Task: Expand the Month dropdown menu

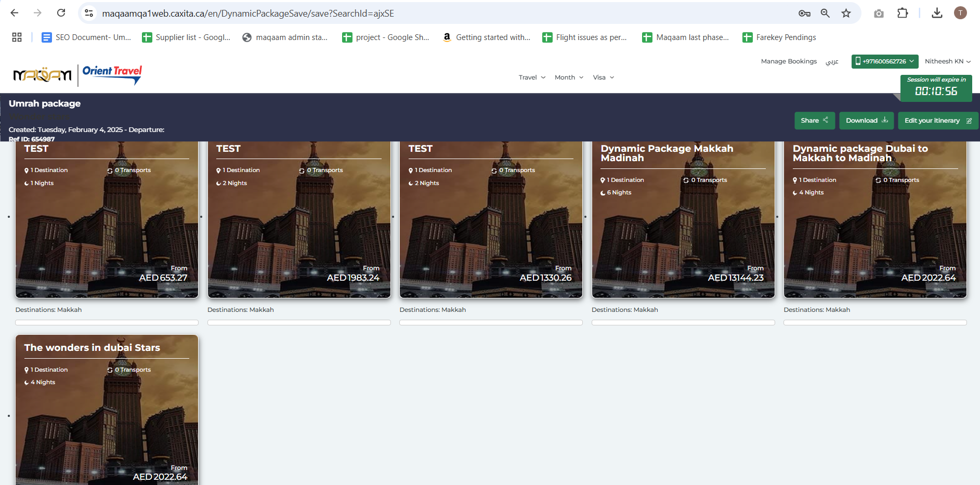Action: coord(569,77)
